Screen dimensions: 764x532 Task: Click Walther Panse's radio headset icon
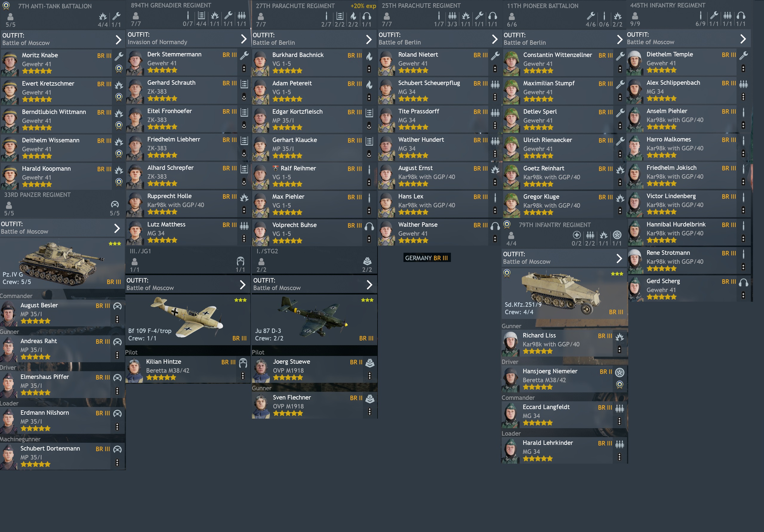(495, 226)
